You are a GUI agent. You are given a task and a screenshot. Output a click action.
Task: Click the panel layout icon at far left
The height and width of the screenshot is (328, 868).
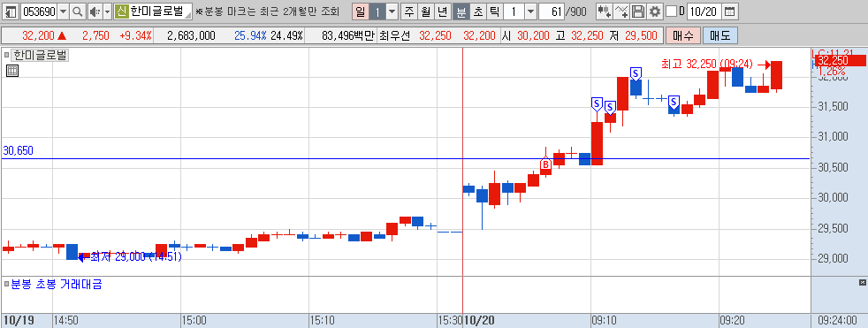[x=11, y=11]
